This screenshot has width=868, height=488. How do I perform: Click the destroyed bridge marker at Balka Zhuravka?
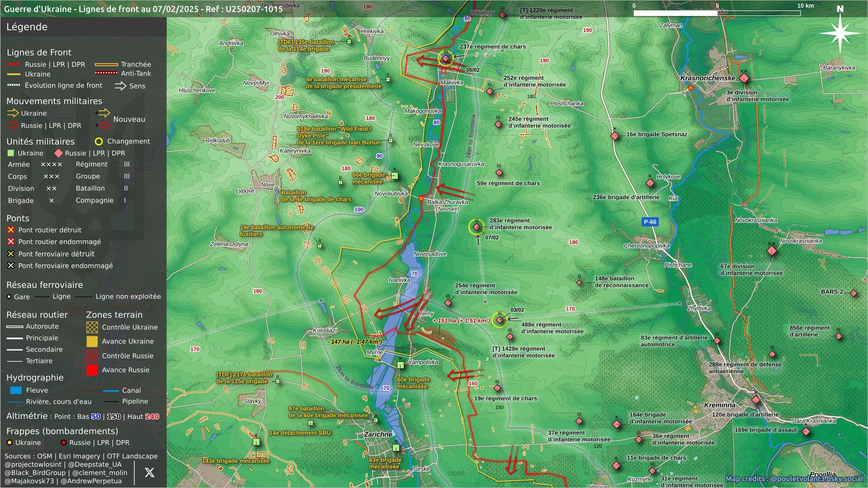tap(421, 199)
